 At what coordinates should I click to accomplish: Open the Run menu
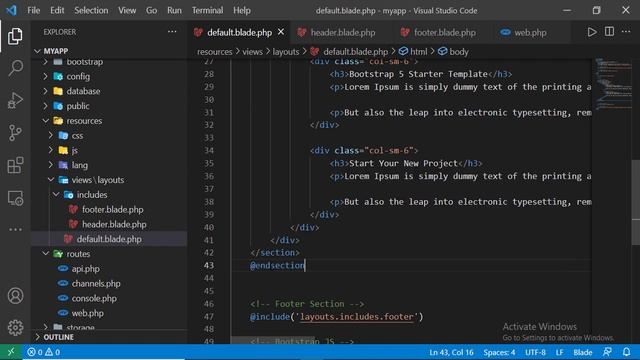tap(174, 11)
